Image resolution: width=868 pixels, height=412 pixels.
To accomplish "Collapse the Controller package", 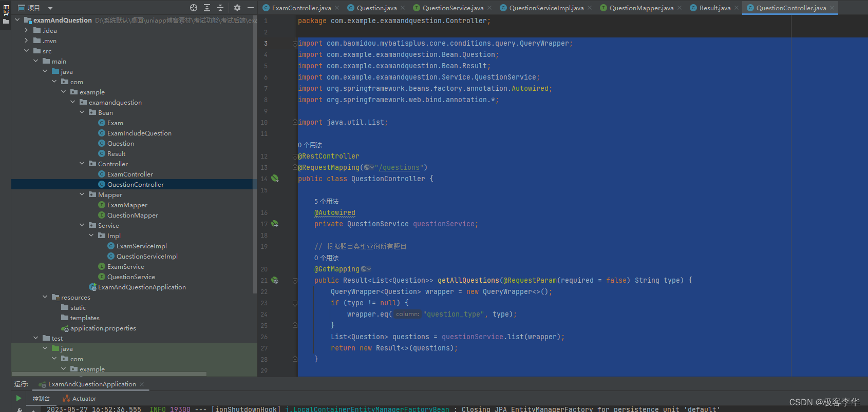I will (82, 164).
